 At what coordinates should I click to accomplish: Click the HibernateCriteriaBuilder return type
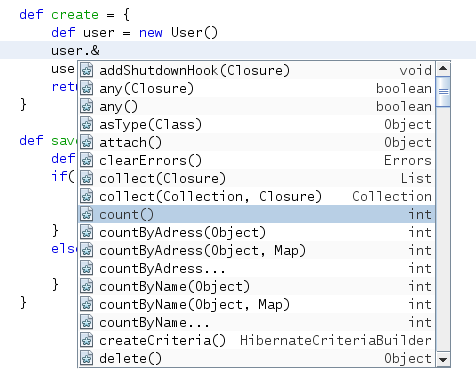click(336, 340)
